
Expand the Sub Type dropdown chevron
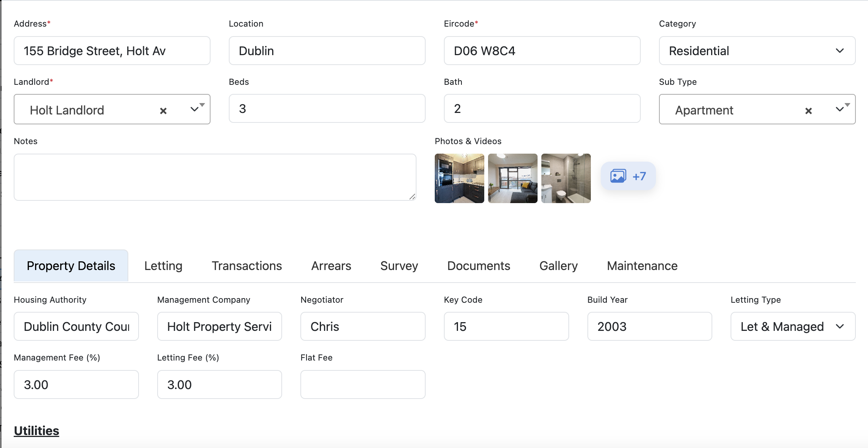tap(840, 110)
